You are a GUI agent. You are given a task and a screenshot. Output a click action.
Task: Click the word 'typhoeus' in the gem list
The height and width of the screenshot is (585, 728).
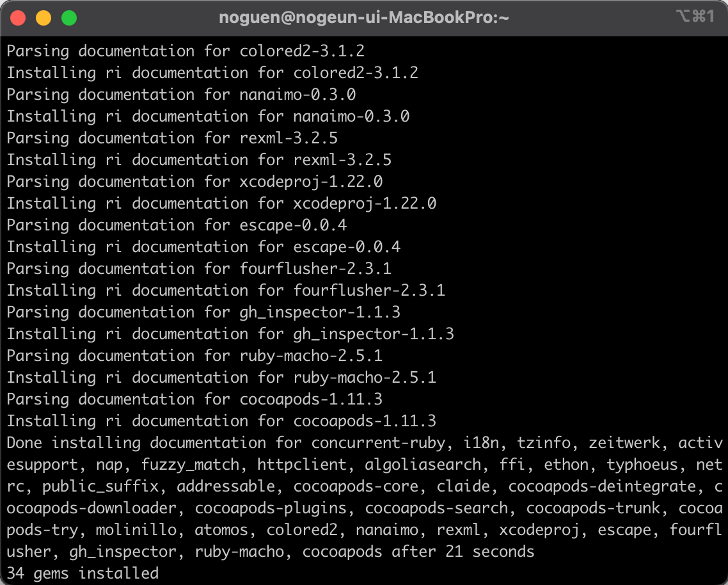tap(642, 465)
